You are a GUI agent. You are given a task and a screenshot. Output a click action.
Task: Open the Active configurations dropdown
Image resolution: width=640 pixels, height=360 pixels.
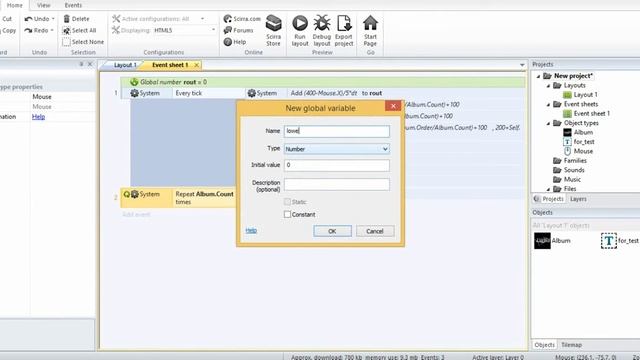pyautogui.click(x=202, y=19)
